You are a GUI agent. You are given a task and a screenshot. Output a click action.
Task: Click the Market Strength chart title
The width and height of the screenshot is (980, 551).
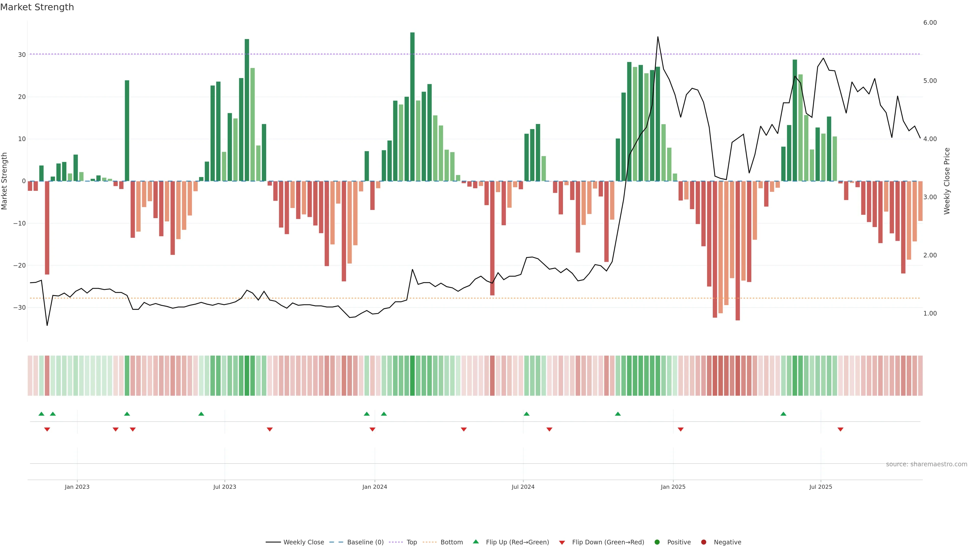click(37, 7)
